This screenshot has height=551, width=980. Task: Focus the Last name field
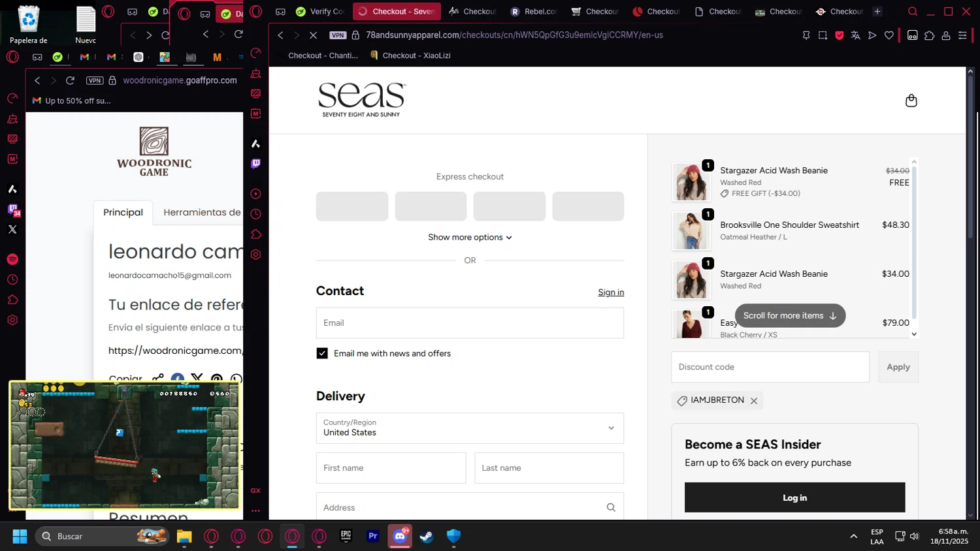coord(549,468)
